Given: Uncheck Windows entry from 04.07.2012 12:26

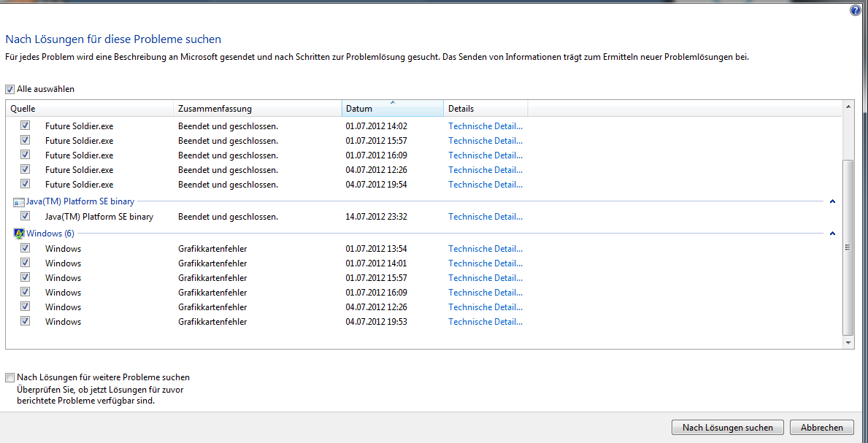Looking at the screenshot, I should [x=25, y=307].
